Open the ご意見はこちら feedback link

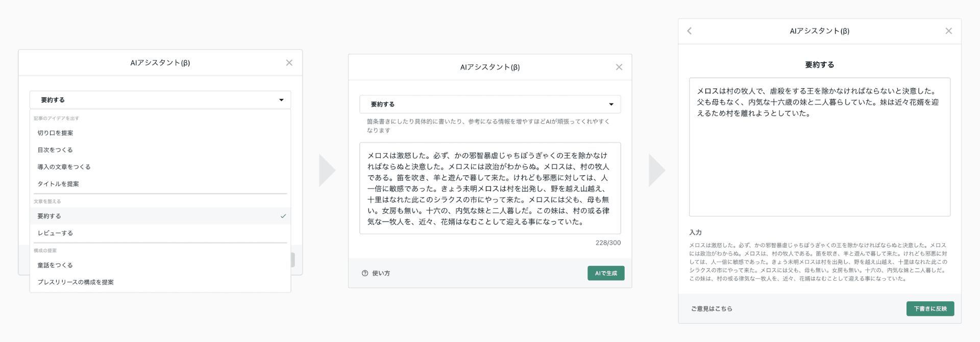point(712,309)
